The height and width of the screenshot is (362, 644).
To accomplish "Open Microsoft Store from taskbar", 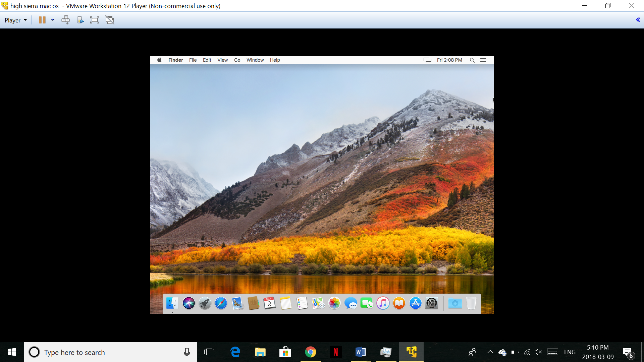I will click(285, 352).
